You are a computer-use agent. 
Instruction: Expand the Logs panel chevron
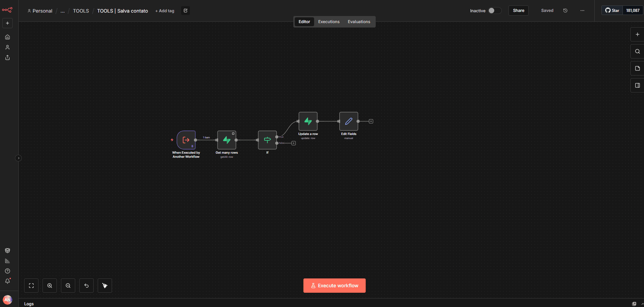tap(642, 304)
